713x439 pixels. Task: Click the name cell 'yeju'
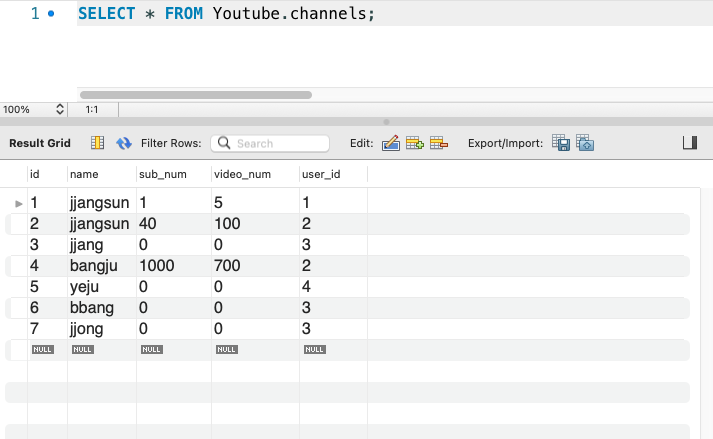coord(85,287)
